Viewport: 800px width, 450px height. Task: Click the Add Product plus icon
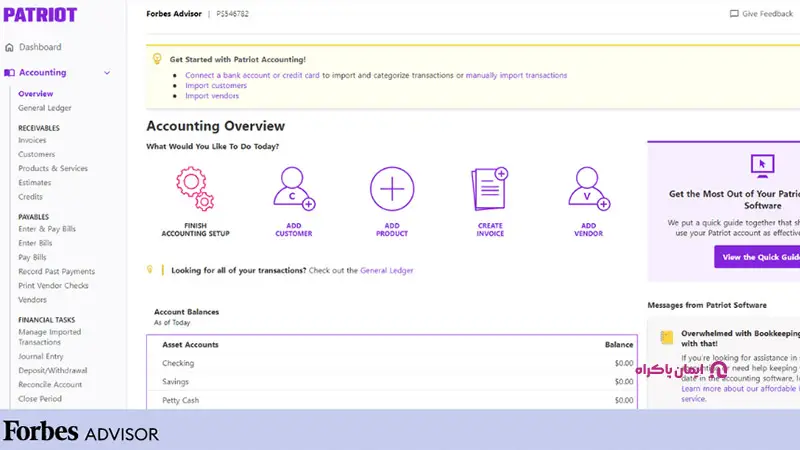coord(392,189)
